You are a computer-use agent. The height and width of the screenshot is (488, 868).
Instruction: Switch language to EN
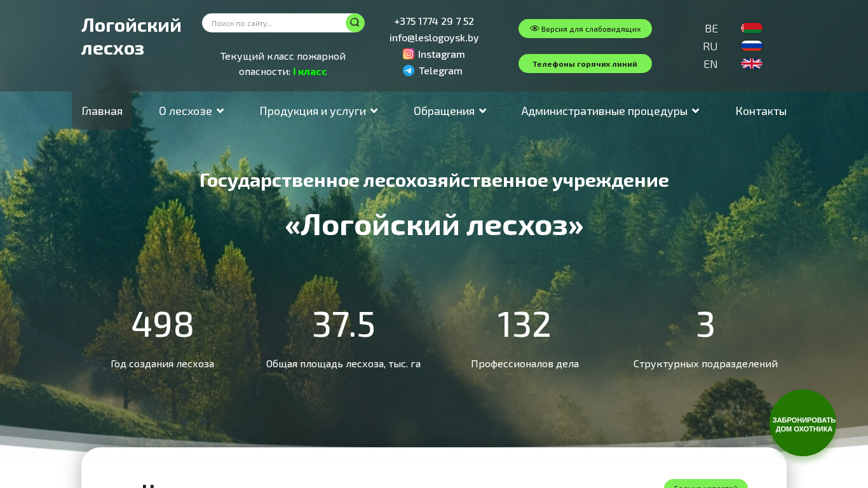pos(710,64)
